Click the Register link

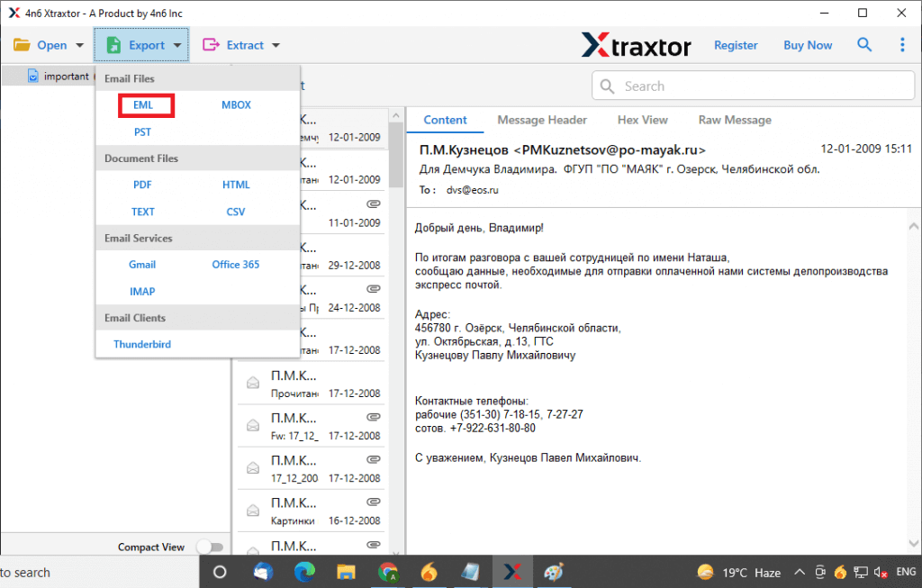736,45
